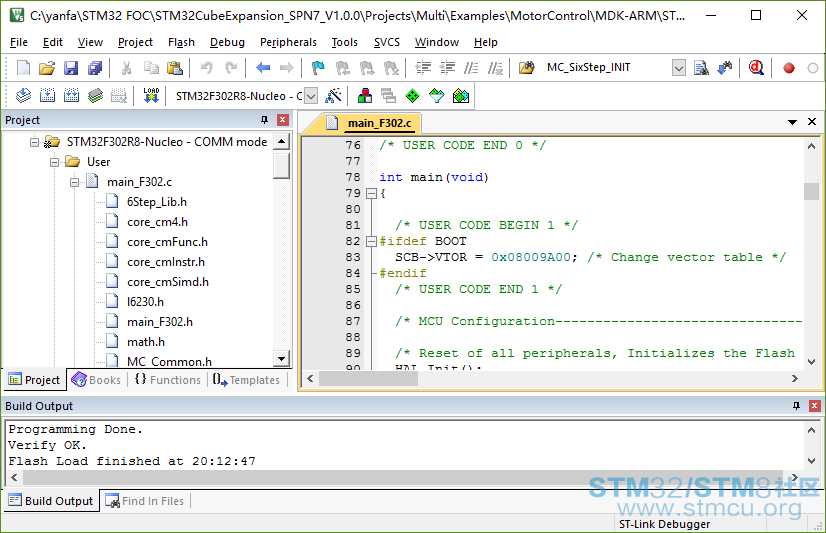Image resolution: width=826 pixels, height=533 pixels.
Task: Collapse the User folder node
Action: coord(54,162)
